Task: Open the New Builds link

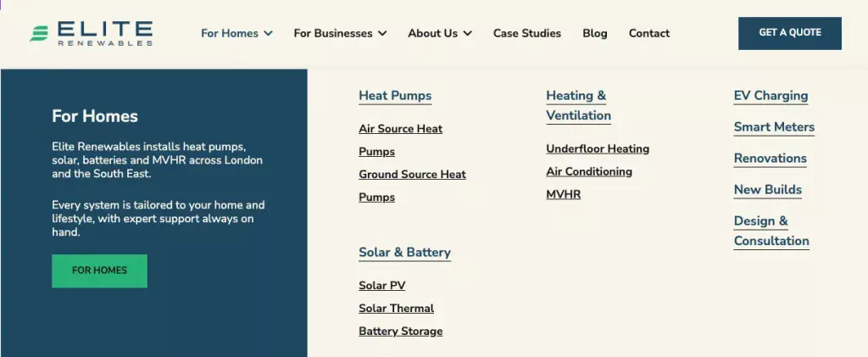Action: click(768, 190)
